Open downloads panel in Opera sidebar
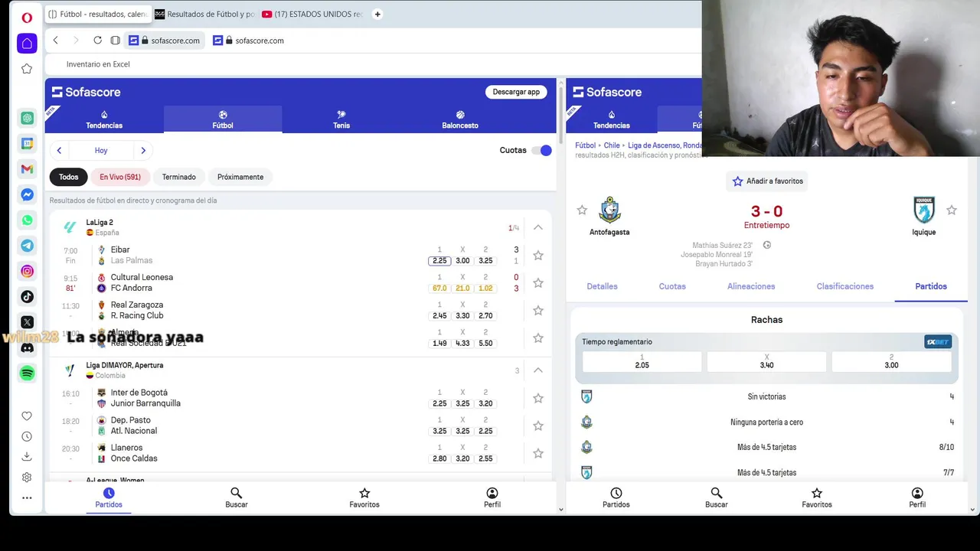Image resolution: width=980 pixels, height=551 pixels. pyautogui.click(x=27, y=457)
